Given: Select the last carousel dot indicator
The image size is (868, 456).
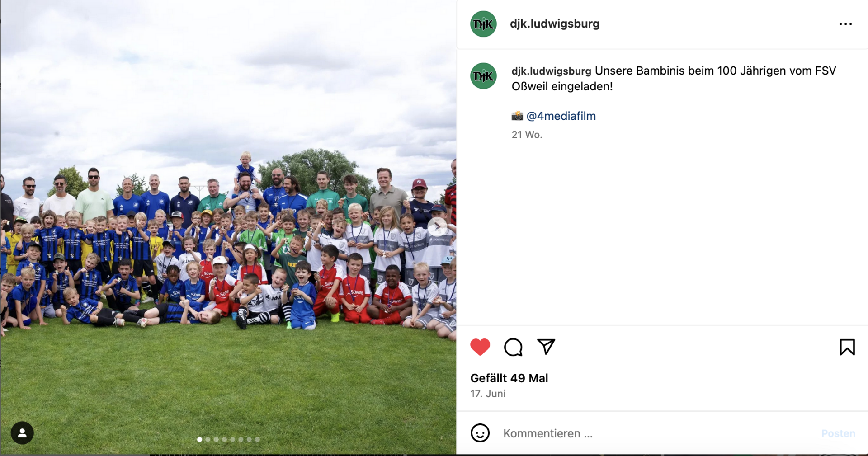Looking at the screenshot, I should 257,439.
